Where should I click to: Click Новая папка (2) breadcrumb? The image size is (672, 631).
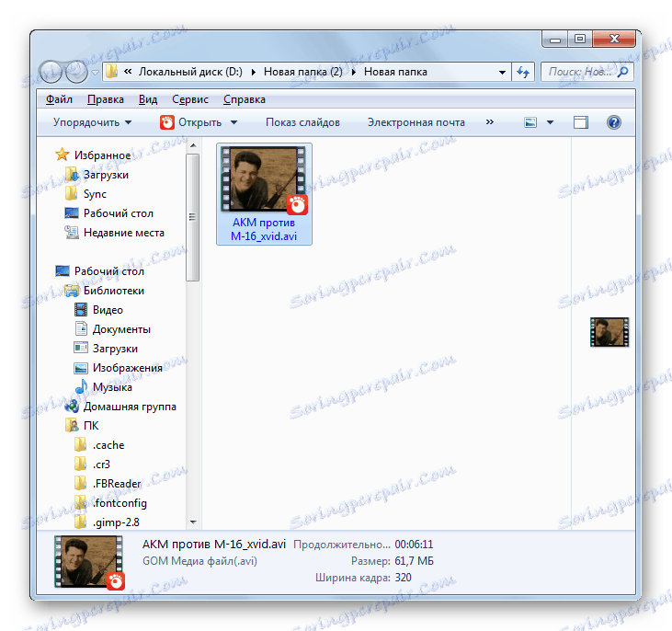tap(303, 72)
